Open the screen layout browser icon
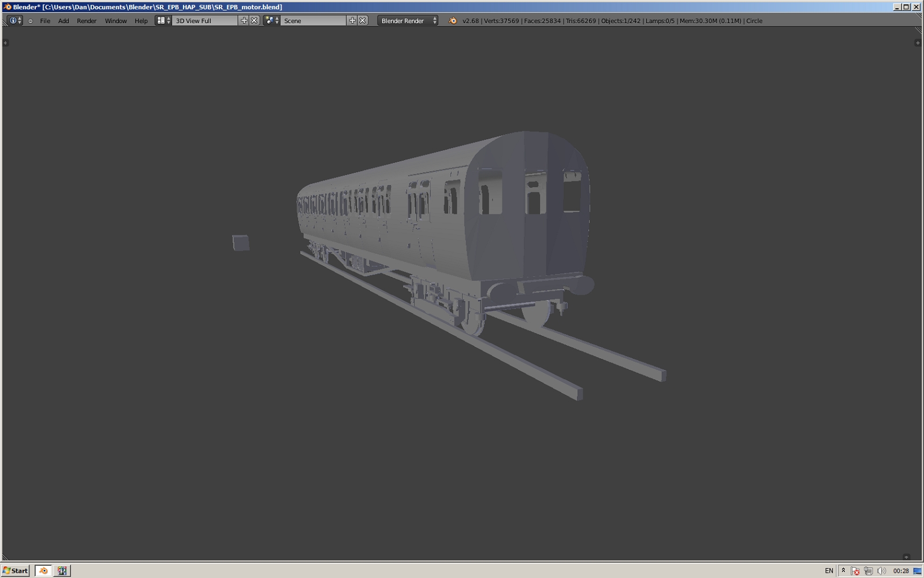This screenshot has height=578, width=924. [x=163, y=21]
